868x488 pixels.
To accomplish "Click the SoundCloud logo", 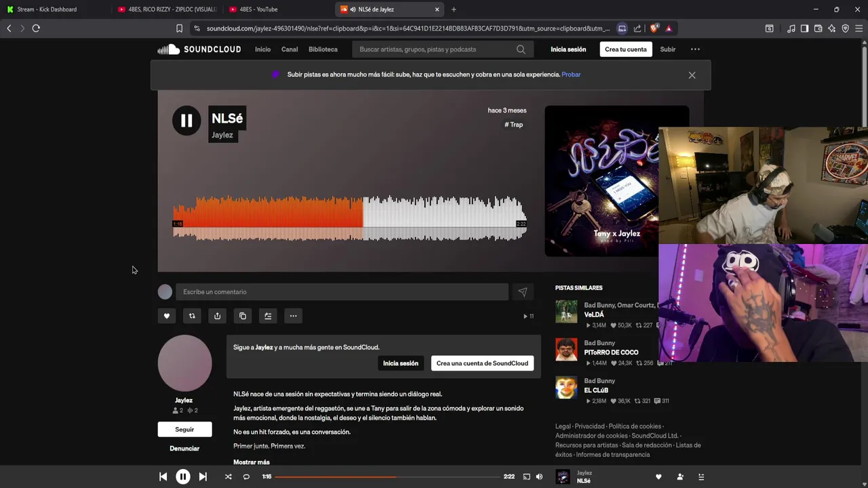I will click(199, 49).
